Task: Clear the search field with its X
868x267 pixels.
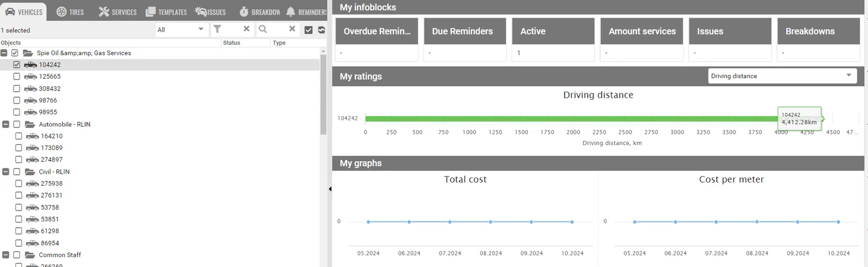Action: (x=292, y=29)
